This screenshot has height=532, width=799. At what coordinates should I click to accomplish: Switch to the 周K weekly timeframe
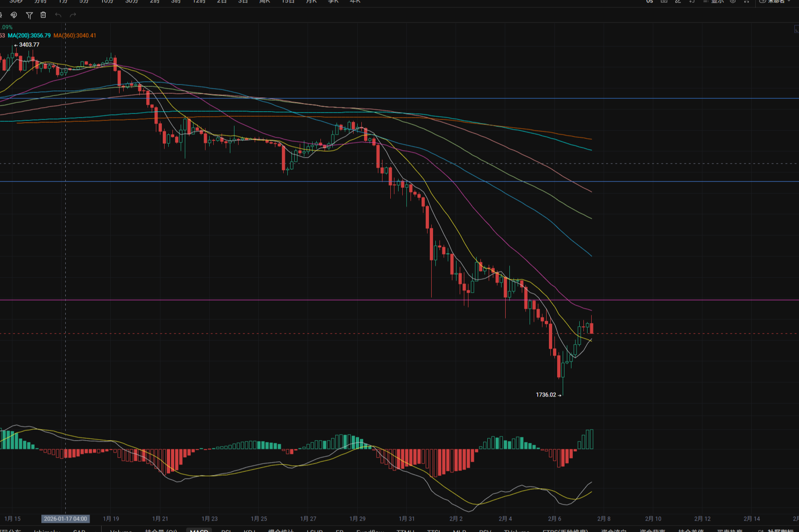coord(264,1)
